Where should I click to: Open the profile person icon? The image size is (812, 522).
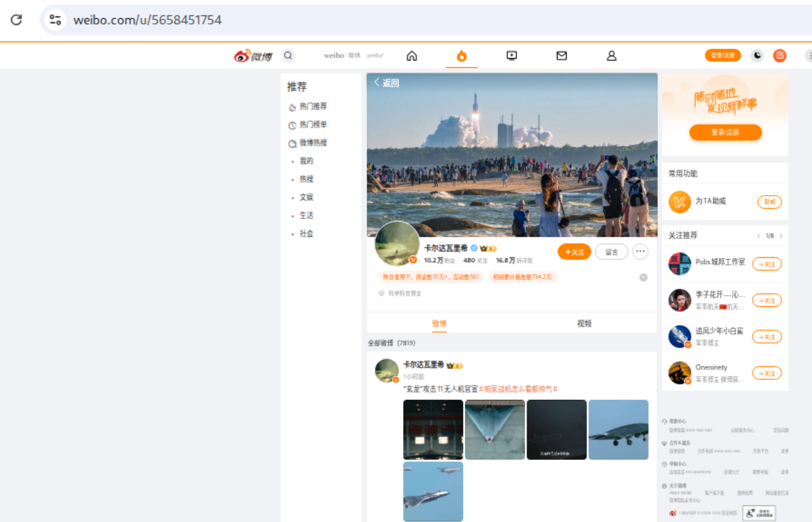(611, 56)
